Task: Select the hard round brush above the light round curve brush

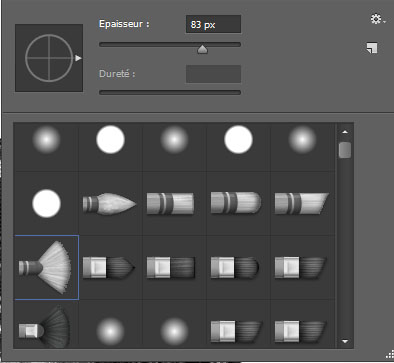Action: tap(238, 139)
